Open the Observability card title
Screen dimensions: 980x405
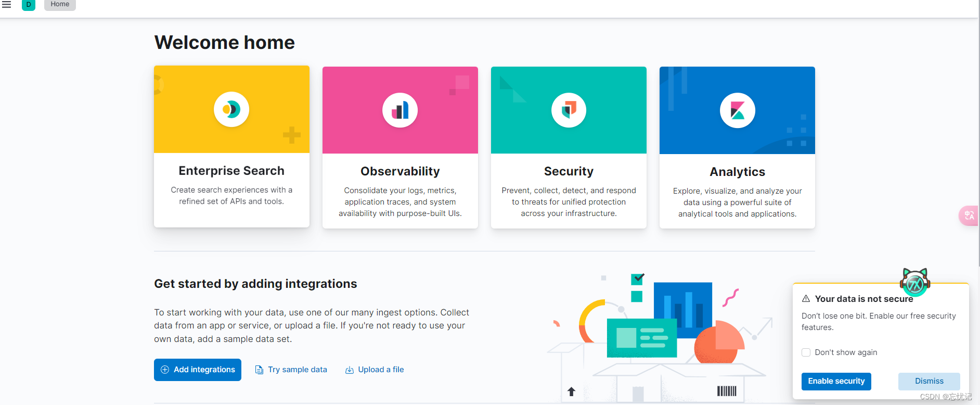click(400, 171)
